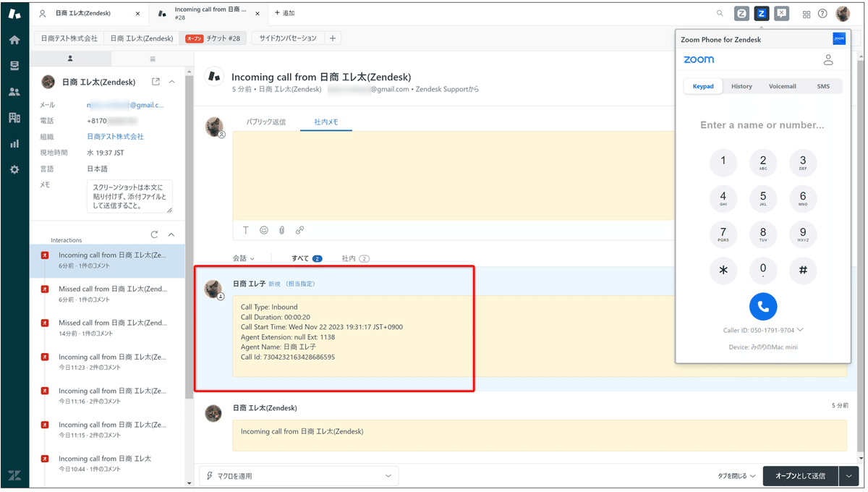Switch to パブリック返信 tab

click(266, 122)
